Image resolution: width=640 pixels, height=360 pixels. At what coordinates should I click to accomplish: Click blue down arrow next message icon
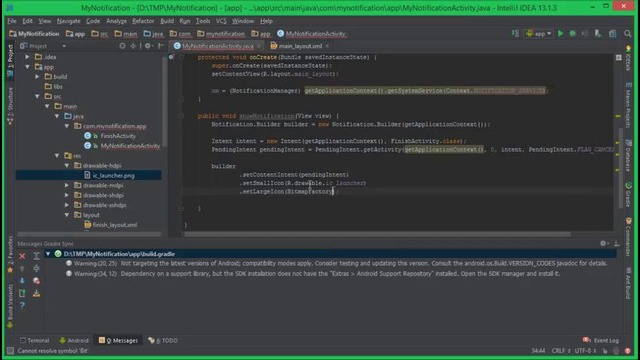(22, 281)
